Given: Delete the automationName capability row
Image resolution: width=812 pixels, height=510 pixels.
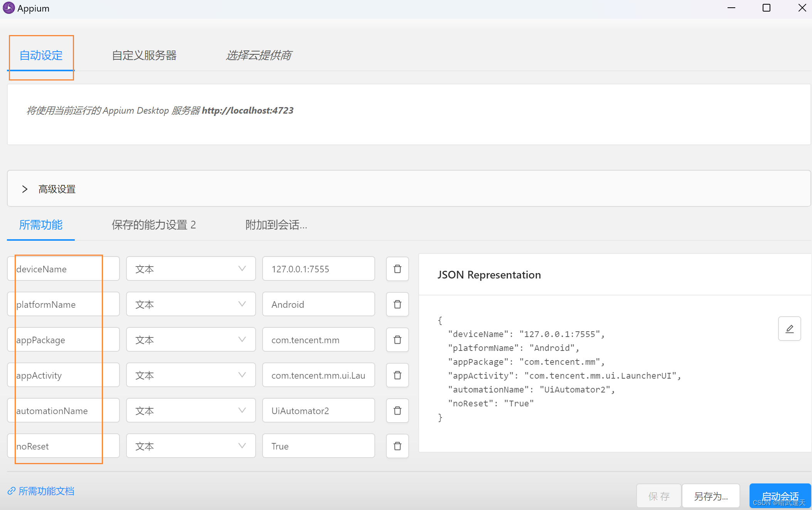Looking at the screenshot, I should tap(397, 411).
